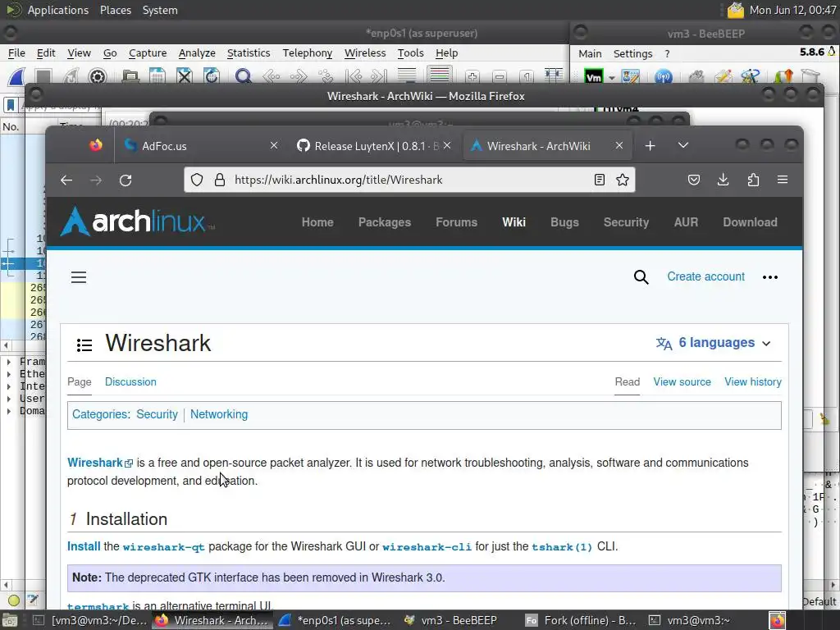Switch to vm3 - BeeBEEP taskbar item
840x630 pixels.
click(x=451, y=620)
